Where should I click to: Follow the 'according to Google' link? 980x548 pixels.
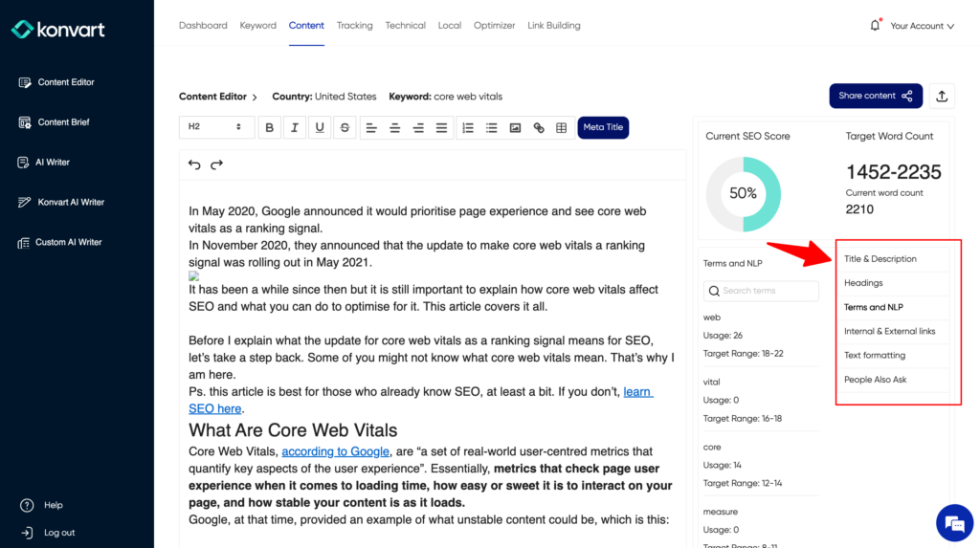tap(335, 451)
